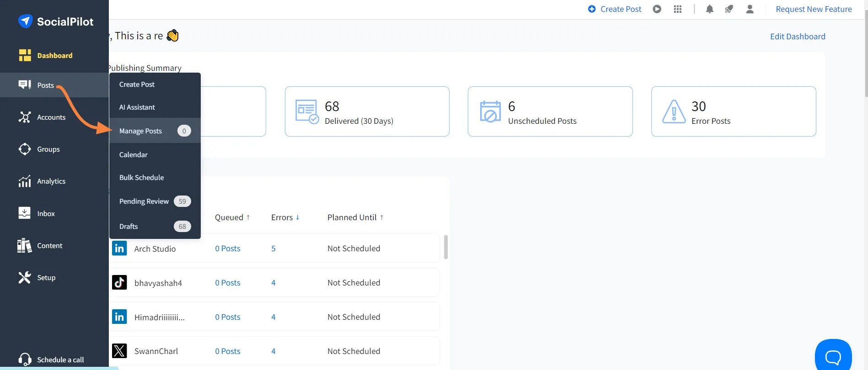Sort accounts by Queued column
This screenshot has width=868, height=370.
click(232, 217)
